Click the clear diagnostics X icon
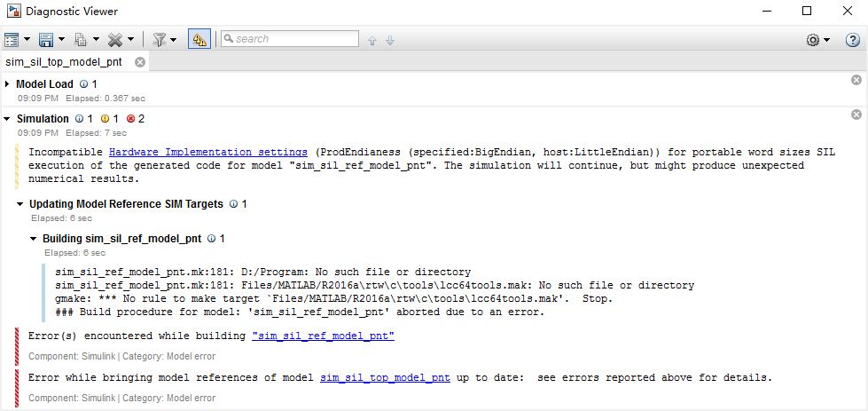Image resolution: width=868 pixels, height=411 pixels. point(115,39)
